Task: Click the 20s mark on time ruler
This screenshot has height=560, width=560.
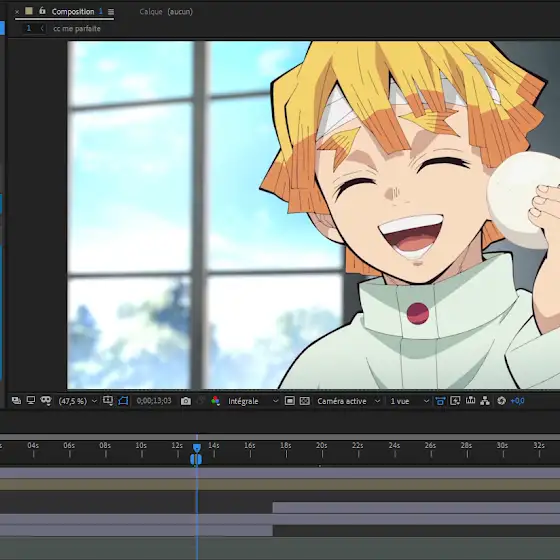Action: point(322,446)
